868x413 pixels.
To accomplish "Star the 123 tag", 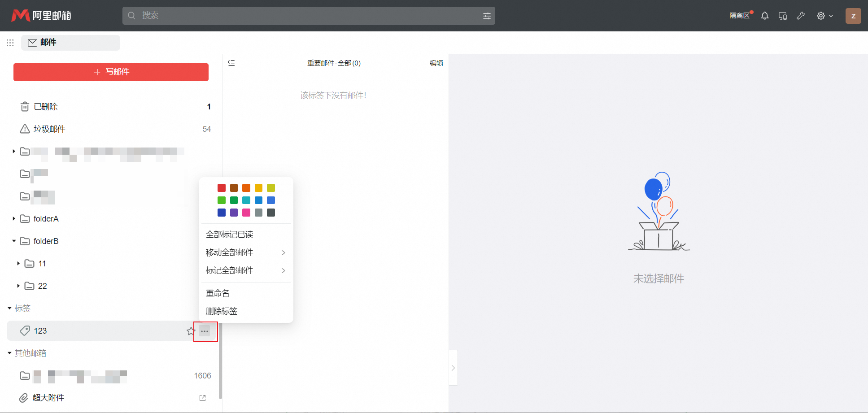I will pyautogui.click(x=191, y=331).
